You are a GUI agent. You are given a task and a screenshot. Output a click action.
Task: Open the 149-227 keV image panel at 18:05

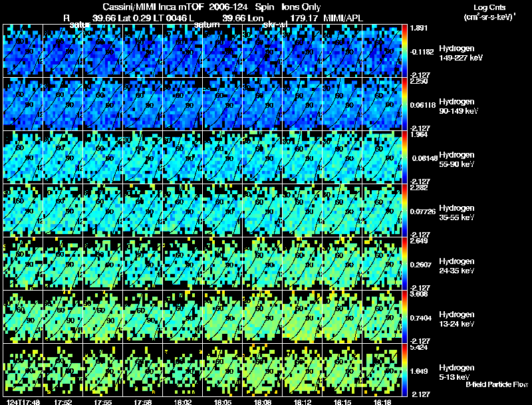click(223, 51)
